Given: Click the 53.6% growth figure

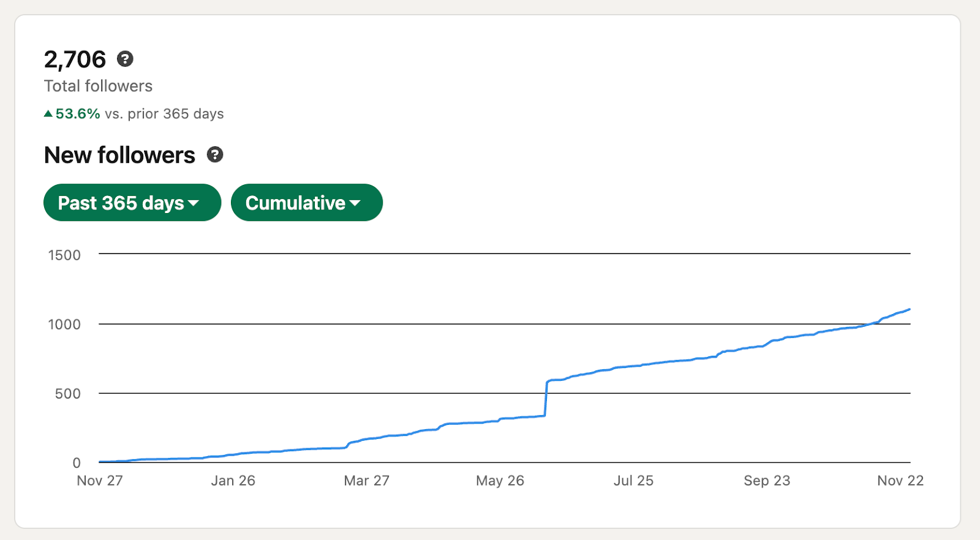Looking at the screenshot, I should 78,114.
